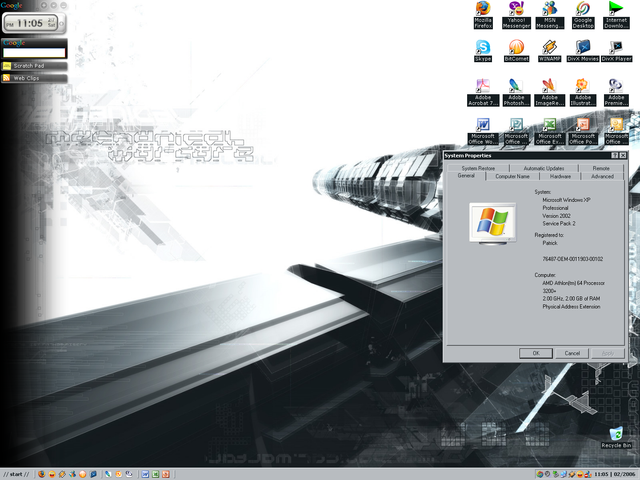Select the BitComet desktop shortcut
This screenshot has height=480, width=640.
click(515, 47)
